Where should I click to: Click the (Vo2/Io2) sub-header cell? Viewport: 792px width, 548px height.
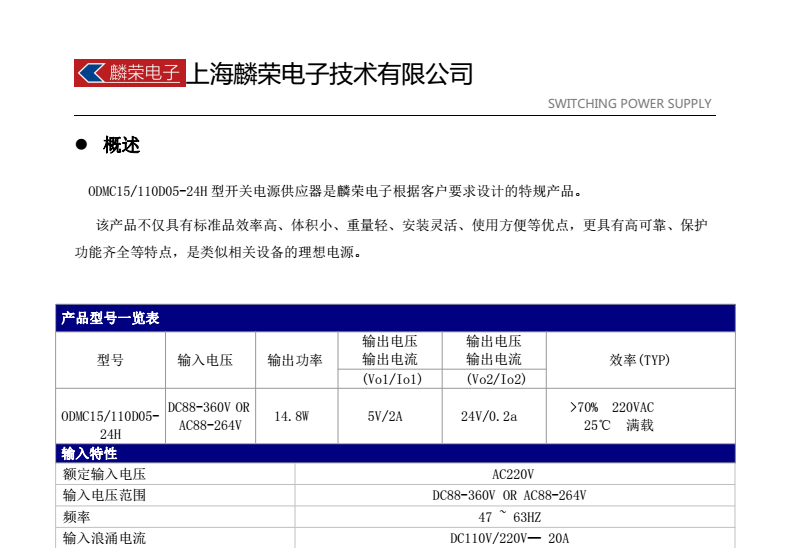coord(494,379)
